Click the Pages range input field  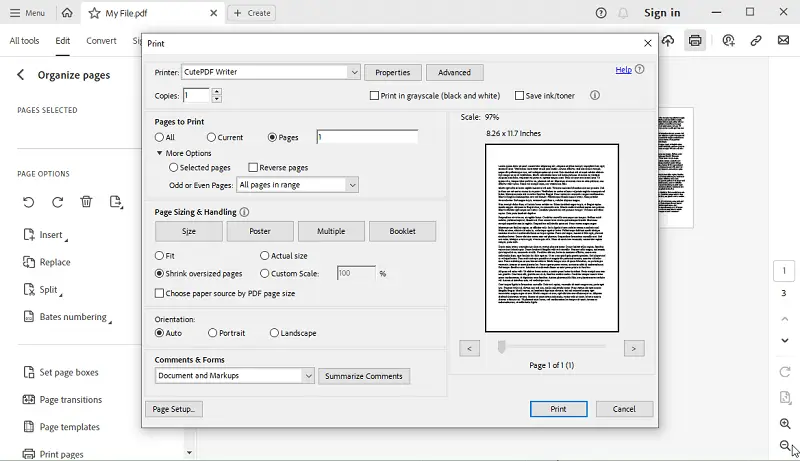click(367, 137)
